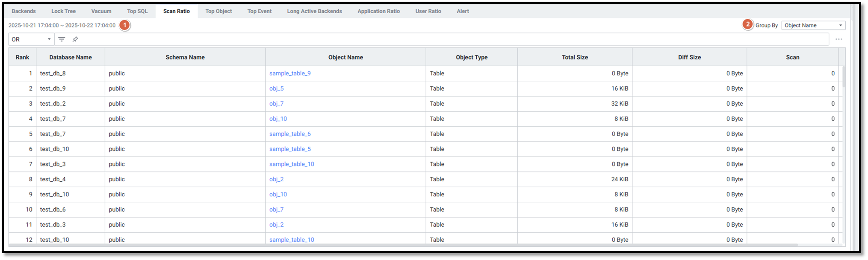Viewport: 868px width, 260px height.
Task: Open sample_table_6 link in row 5
Action: 290,134
